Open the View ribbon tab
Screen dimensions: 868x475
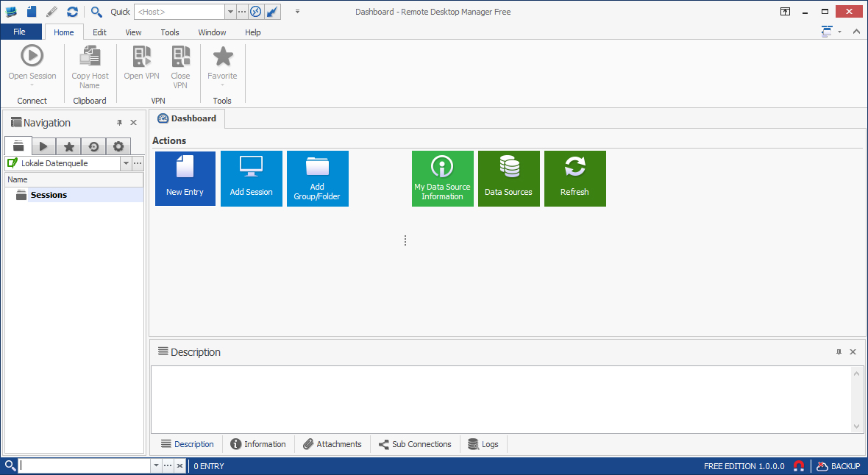click(x=133, y=32)
